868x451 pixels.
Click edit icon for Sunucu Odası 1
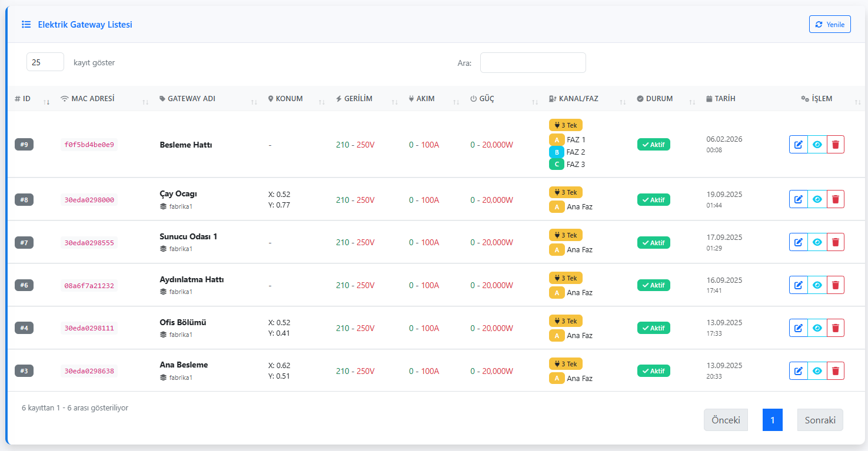tap(799, 242)
